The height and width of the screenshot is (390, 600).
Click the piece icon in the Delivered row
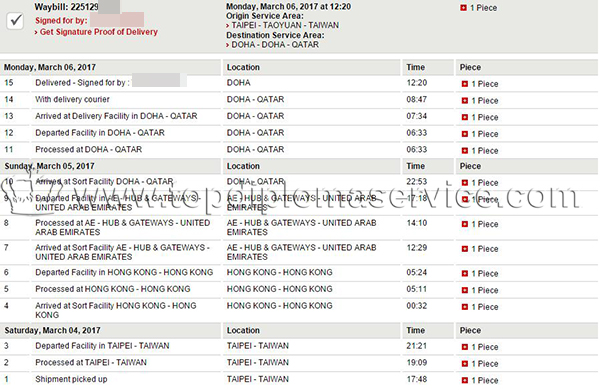point(465,84)
